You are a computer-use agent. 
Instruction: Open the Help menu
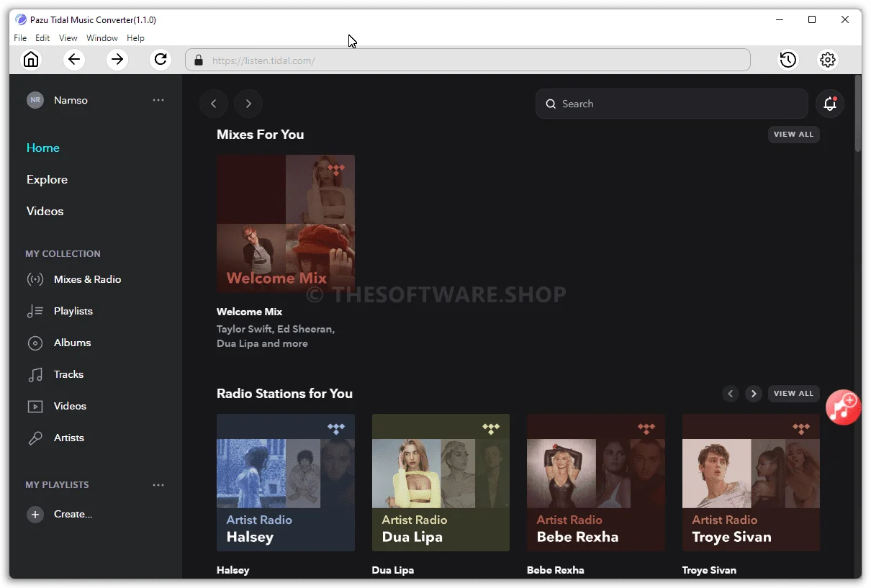coord(135,38)
